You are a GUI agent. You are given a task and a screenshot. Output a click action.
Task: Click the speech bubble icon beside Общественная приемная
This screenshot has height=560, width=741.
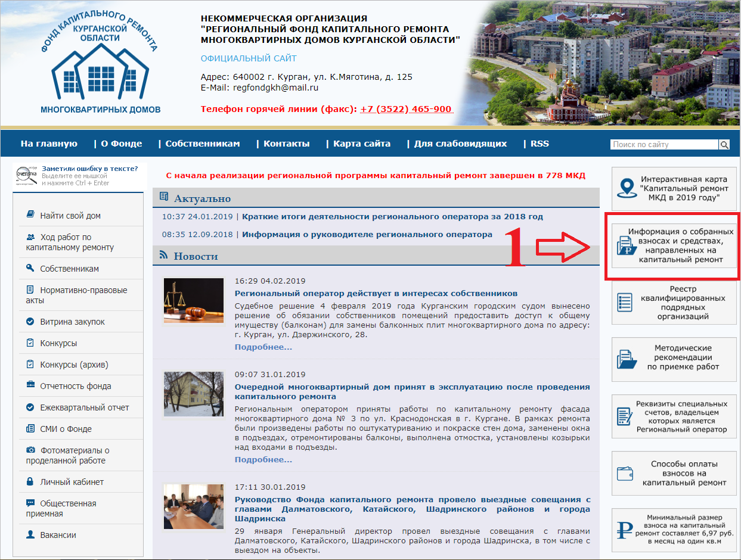(30, 503)
